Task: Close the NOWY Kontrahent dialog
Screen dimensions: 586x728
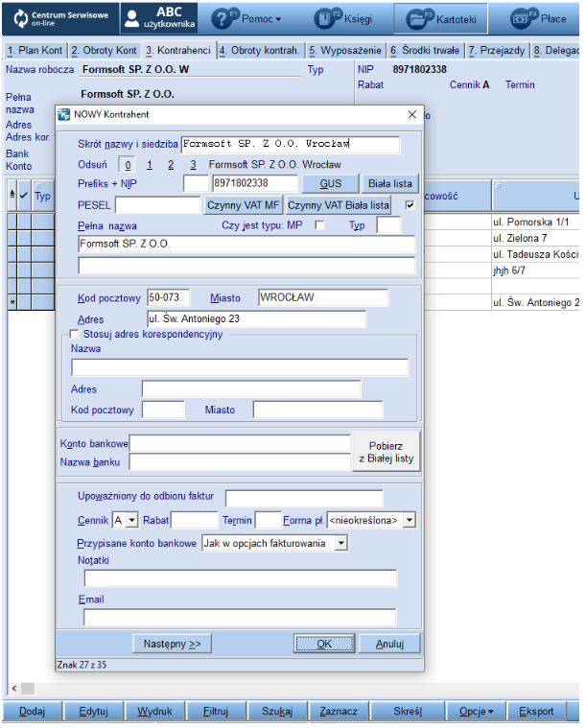Action: pos(412,115)
